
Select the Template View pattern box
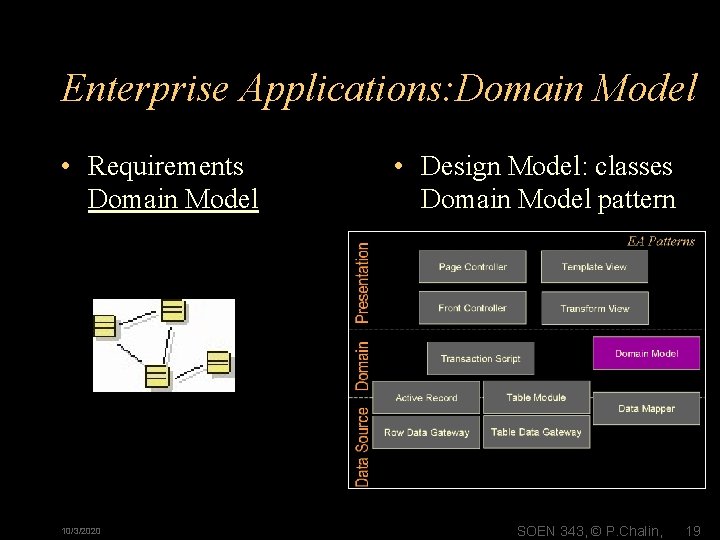(x=594, y=266)
